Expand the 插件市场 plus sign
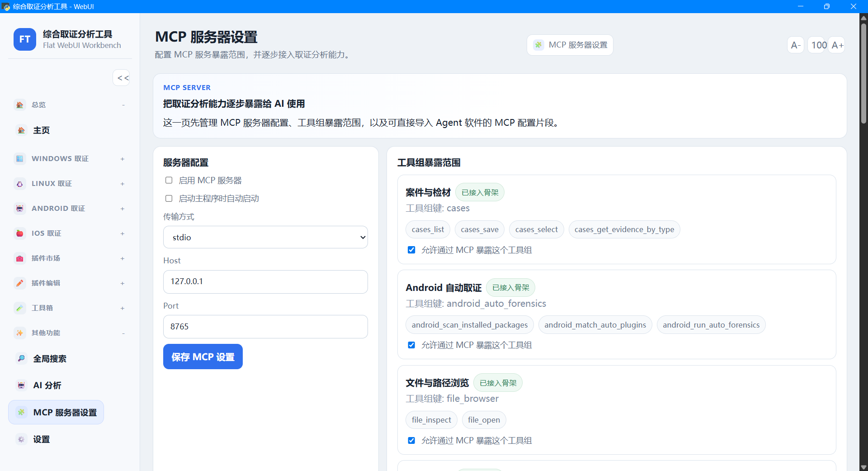Viewport: 868px width, 471px height. (123, 258)
